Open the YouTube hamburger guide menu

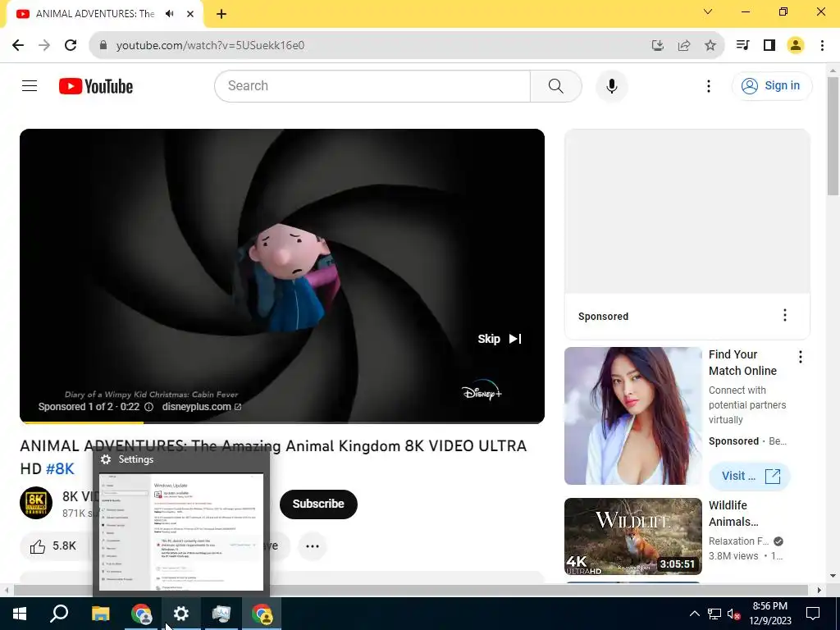pyautogui.click(x=30, y=85)
